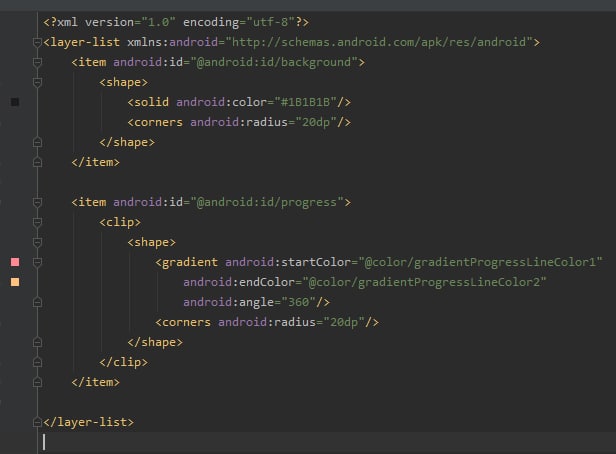Click fold end marker beside </layer-list>

37,422
